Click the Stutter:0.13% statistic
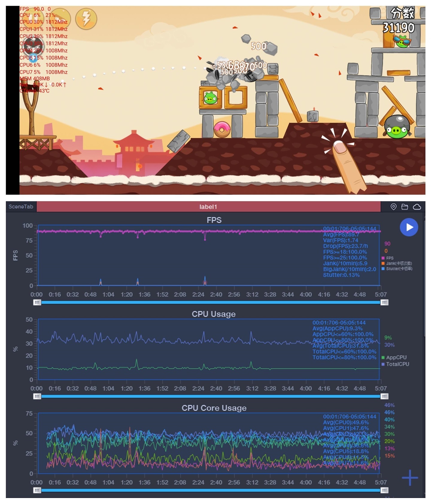Screen dimensions: 431x504 341,275
